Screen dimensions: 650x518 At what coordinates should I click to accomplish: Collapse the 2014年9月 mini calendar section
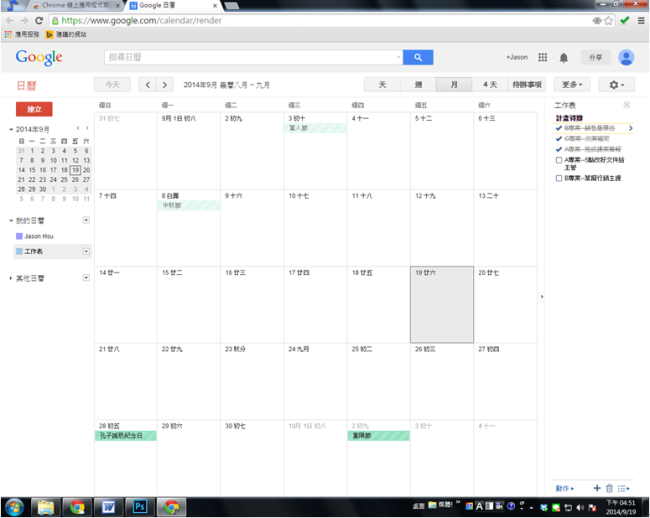[x=11, y=129]
